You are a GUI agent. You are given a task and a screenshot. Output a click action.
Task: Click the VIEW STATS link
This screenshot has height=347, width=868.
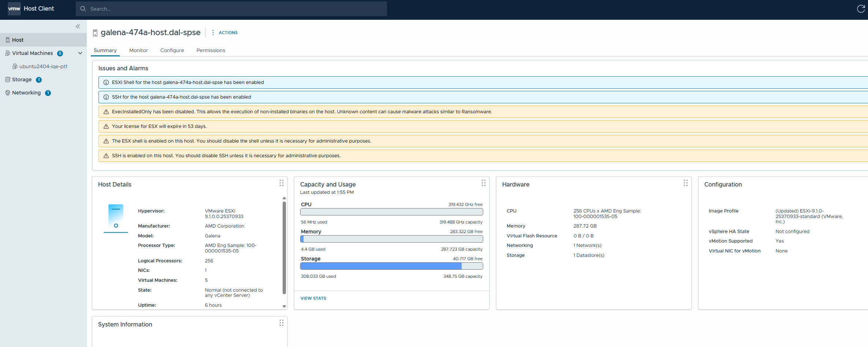coord(313,298)
